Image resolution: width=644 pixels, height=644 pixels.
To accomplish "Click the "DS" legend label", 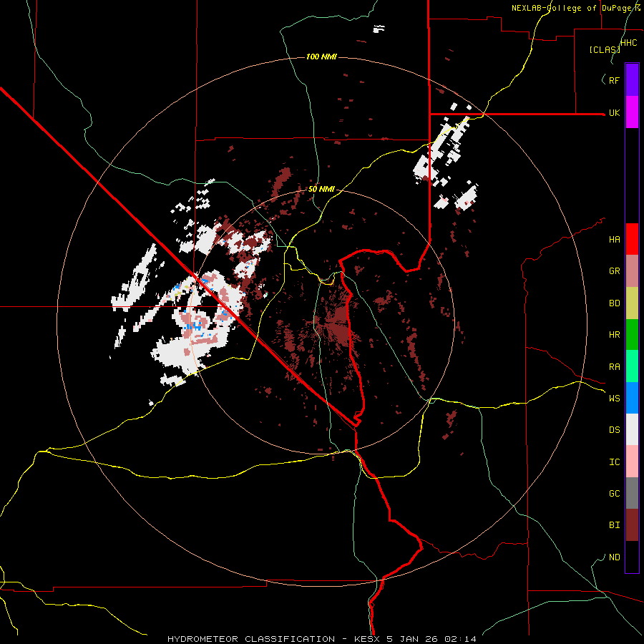I will click(614, 430).
